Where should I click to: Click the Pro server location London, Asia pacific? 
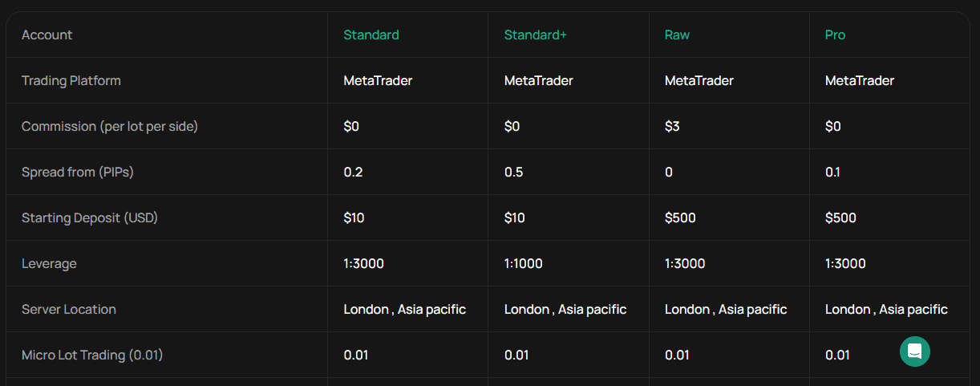pos(886,309)
